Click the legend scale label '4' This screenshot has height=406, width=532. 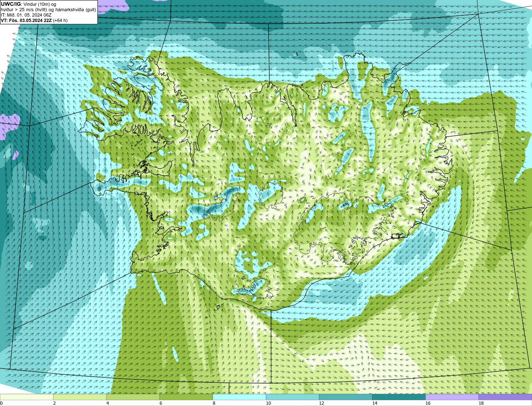[108, 403]
